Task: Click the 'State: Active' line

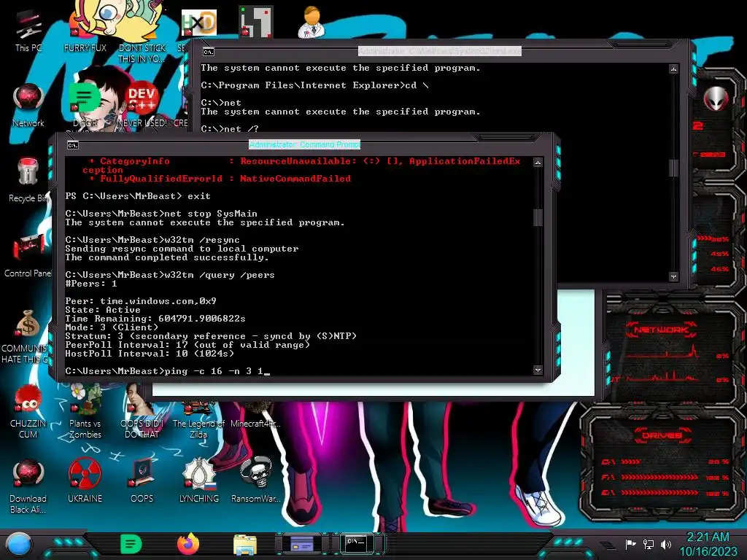Action: point(102,309)
